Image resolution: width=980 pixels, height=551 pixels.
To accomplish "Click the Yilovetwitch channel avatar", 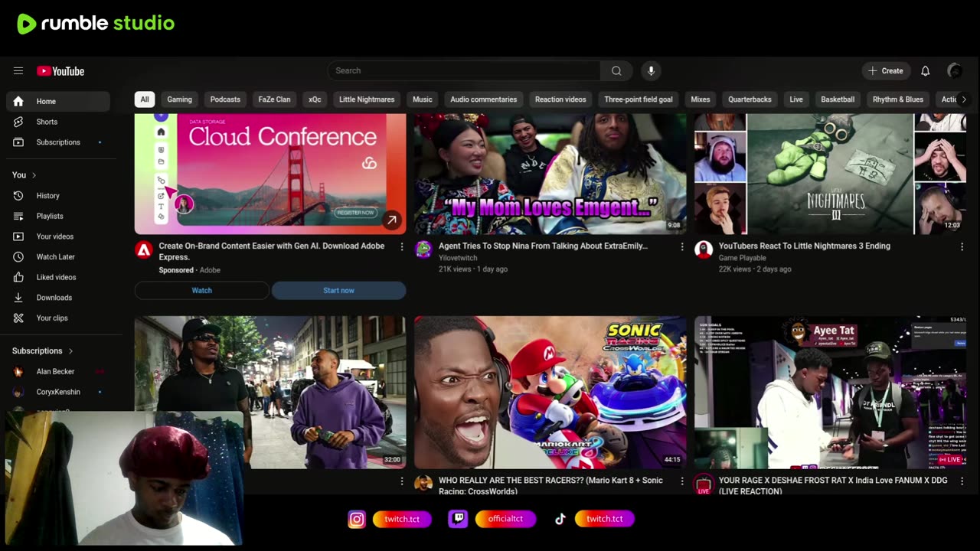I will click(423, 249).
